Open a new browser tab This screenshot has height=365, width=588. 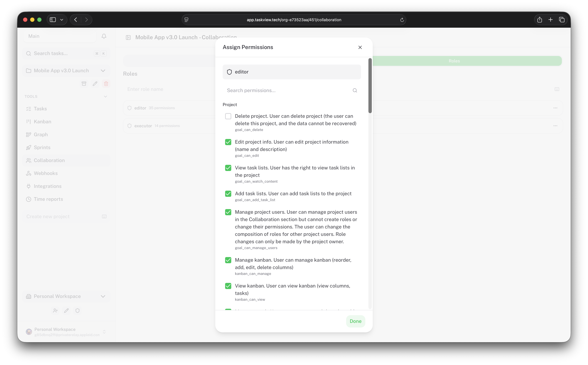[551, 20]
